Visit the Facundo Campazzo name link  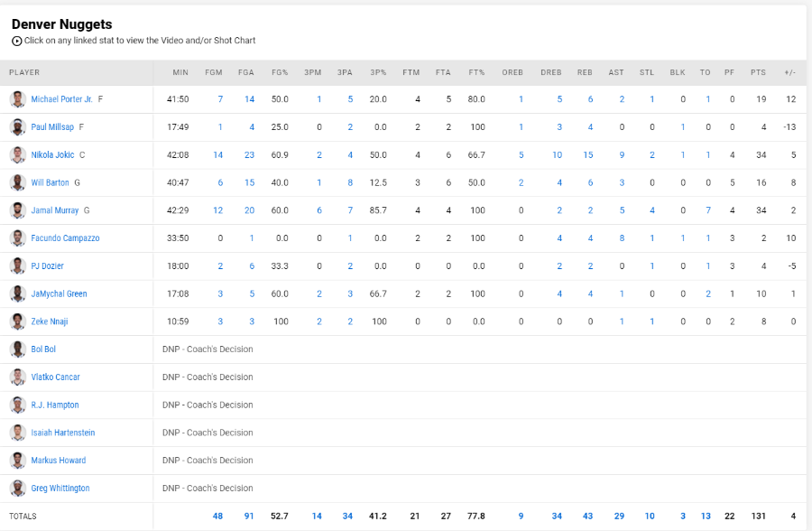click(x=65, y=238)
